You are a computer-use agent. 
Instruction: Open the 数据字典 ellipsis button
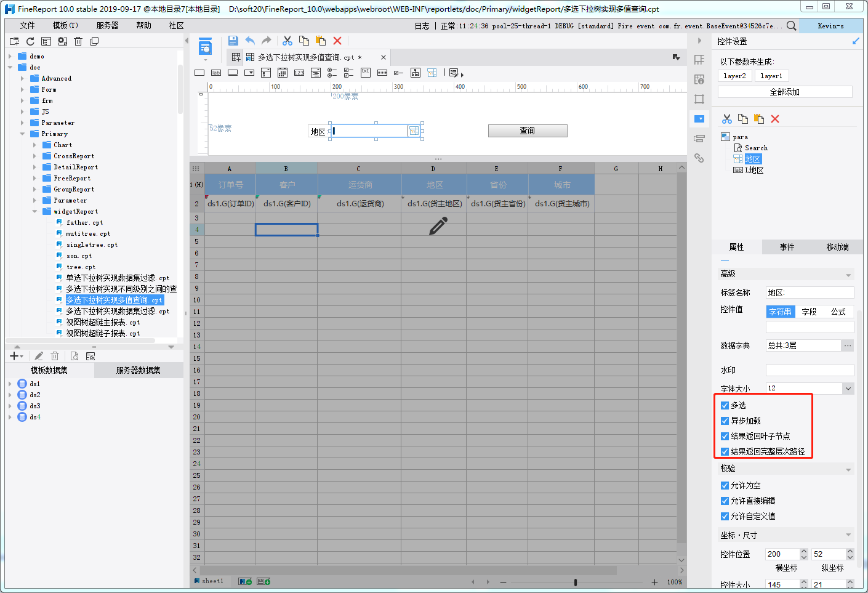[x=848, y=345]
